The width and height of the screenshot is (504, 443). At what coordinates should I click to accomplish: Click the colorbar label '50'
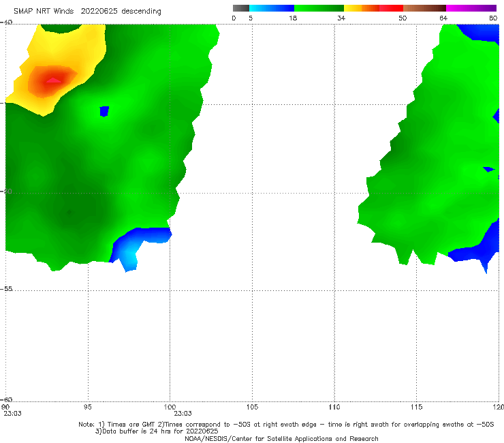click(403, 18)
